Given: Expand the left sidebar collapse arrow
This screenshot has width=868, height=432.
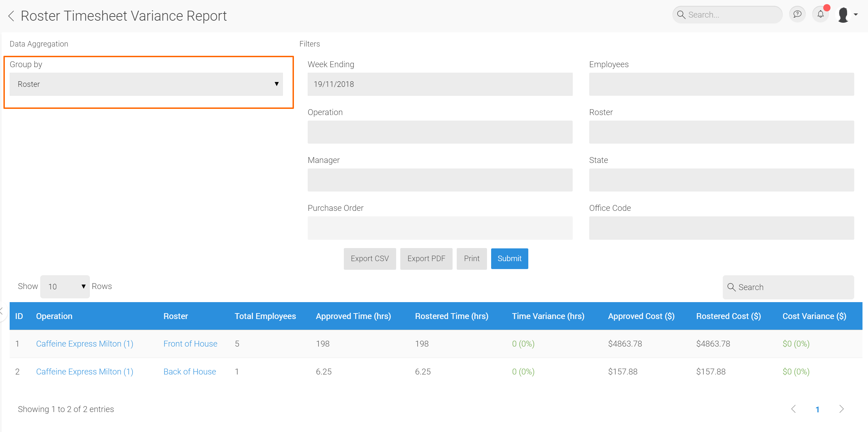Looking at the screenshot, I should [2, 311].
